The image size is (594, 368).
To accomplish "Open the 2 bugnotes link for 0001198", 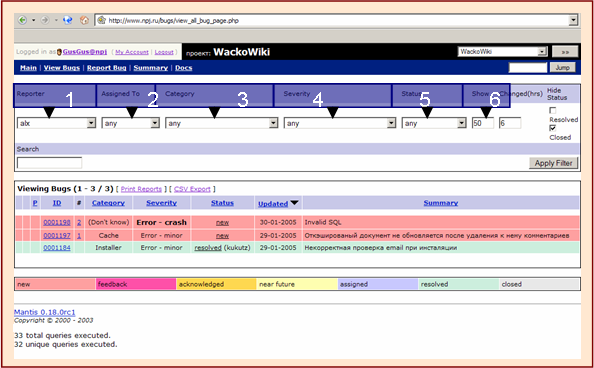I will 79,222.
